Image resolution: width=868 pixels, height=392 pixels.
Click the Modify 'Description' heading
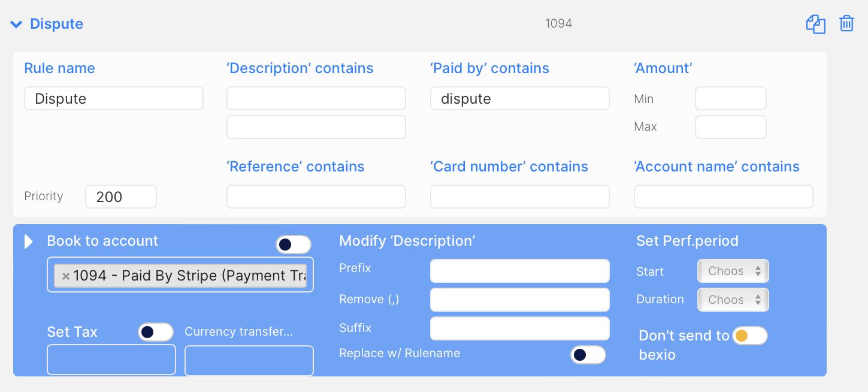pos(407,241)
